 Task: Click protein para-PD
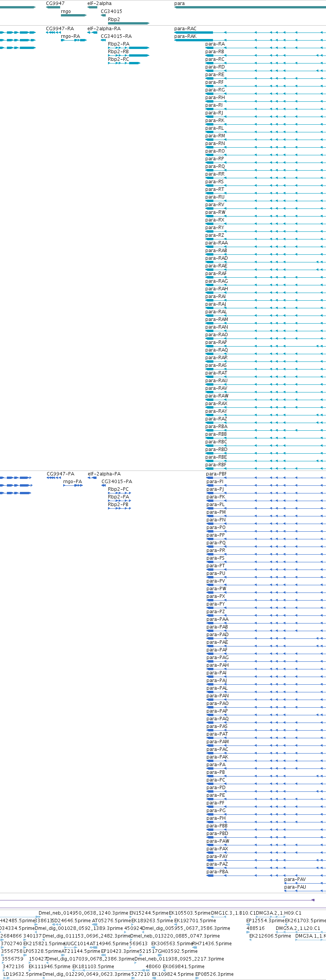click(216, 788)
